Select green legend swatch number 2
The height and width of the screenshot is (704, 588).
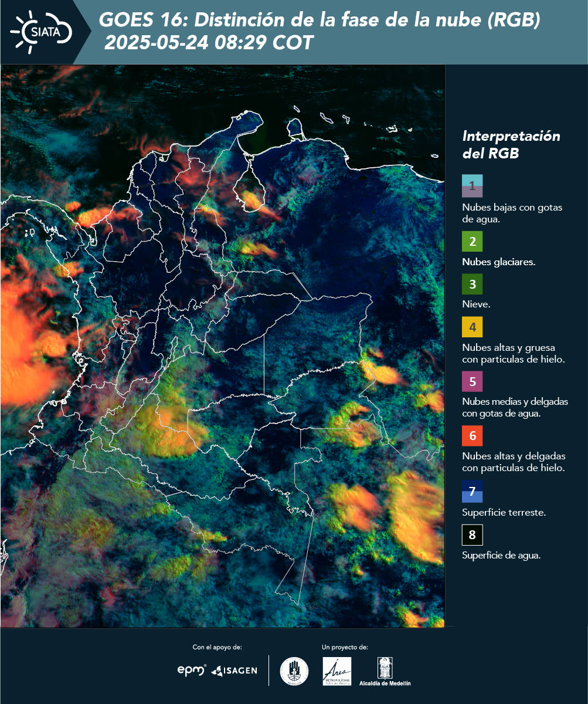point(472,241)
